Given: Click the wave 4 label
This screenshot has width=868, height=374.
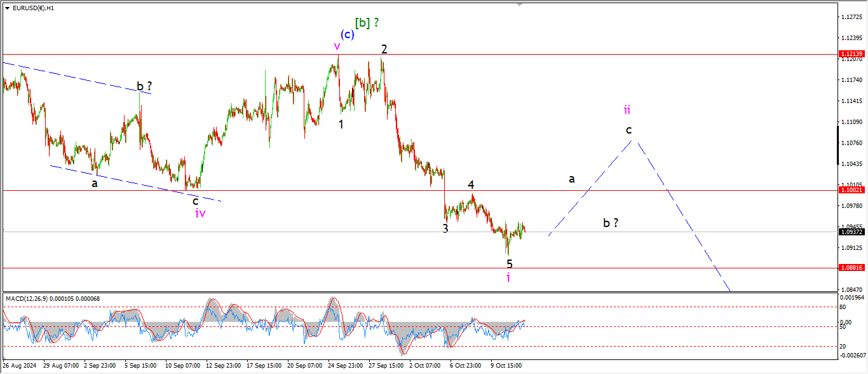Looking at the screenshot, I should point(471,184).
